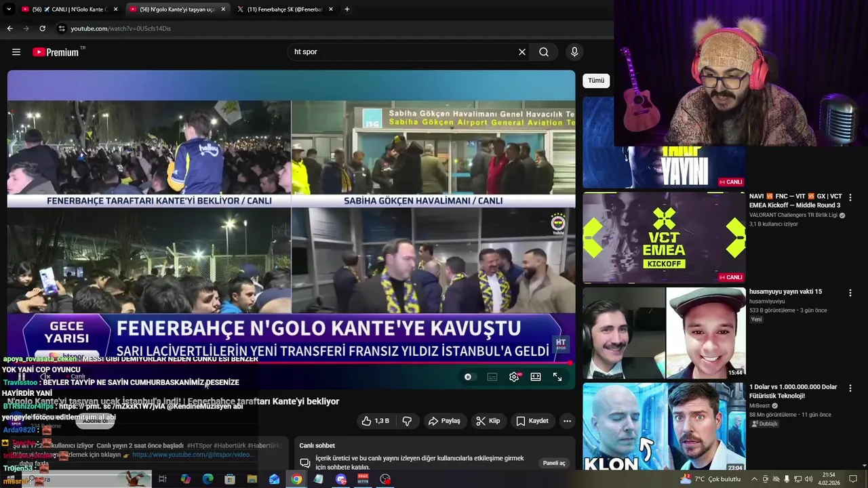The width and height of the screenshot is (868, 488).
Task: Create a clip with Klip button
Action: 488,421
